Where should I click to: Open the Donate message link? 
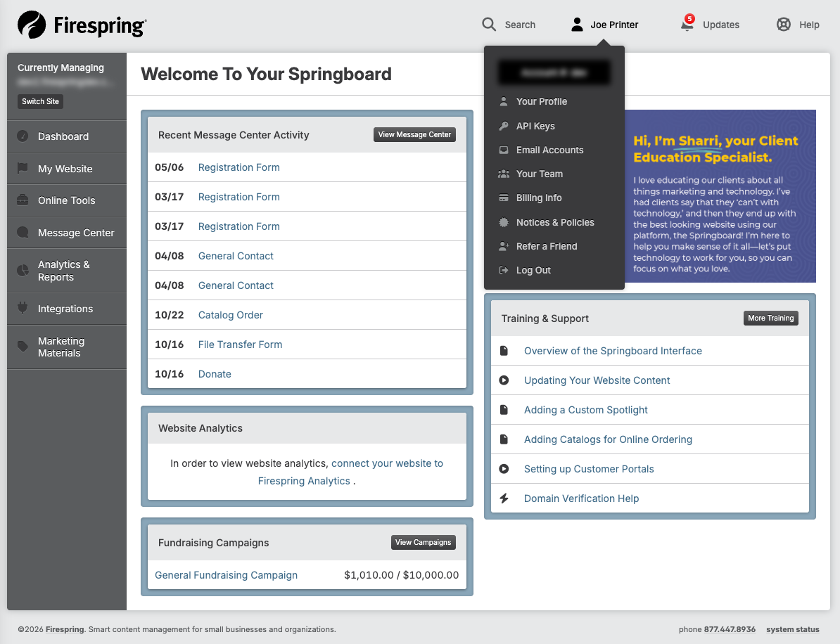pyautogui.click(x=215, y=373)
